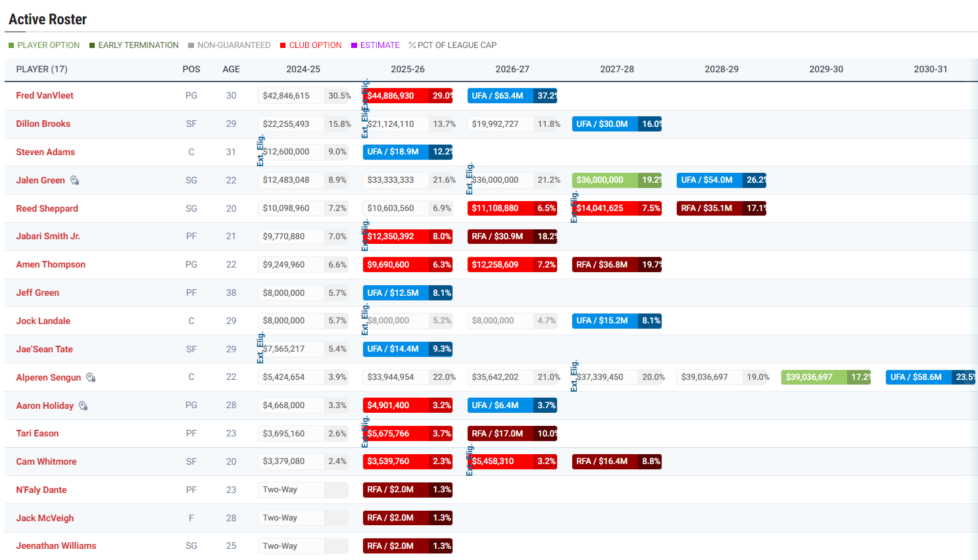Click the UFA / $6.4M cell
The height and width of the screenshot is (560, 978).
[x=512, y=406]
